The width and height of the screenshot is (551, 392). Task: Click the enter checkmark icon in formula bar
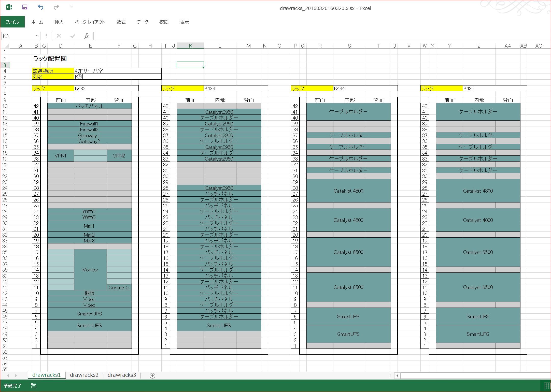(73, 36)
